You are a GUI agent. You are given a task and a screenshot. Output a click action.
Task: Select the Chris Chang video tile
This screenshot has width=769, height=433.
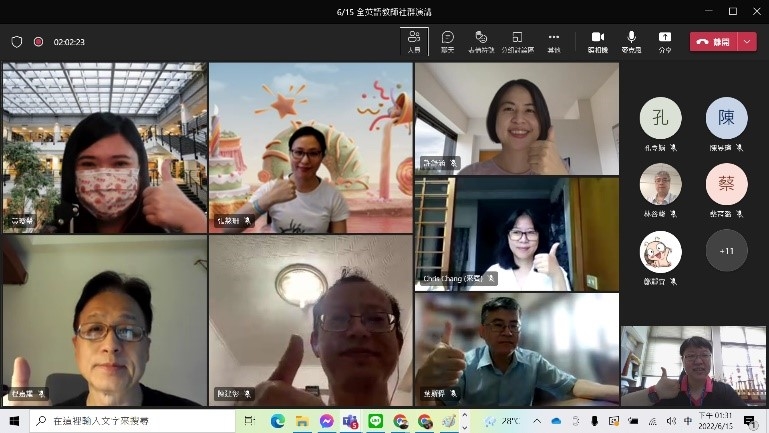click(517, 234)
